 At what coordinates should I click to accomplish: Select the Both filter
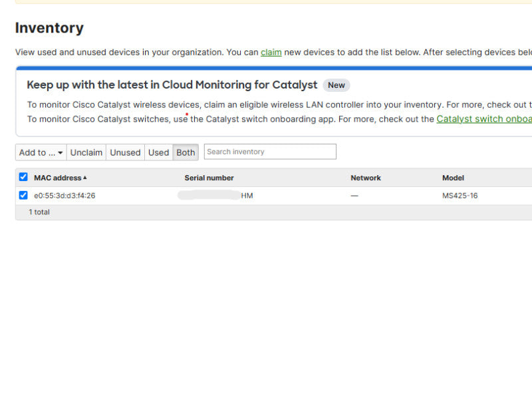(x=186, y=152)
